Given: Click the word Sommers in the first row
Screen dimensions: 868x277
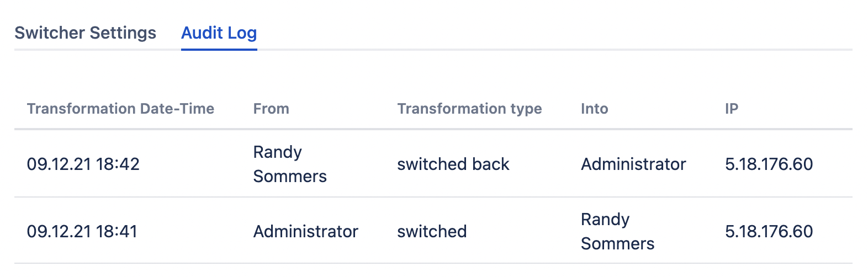Looking at the screenshot, I should pyautogui.click(x=289, y=177).
